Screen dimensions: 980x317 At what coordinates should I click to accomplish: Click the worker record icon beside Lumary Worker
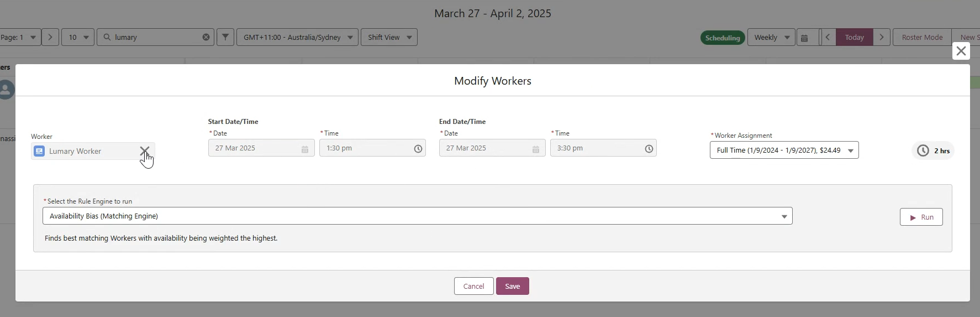pos(39,151)
